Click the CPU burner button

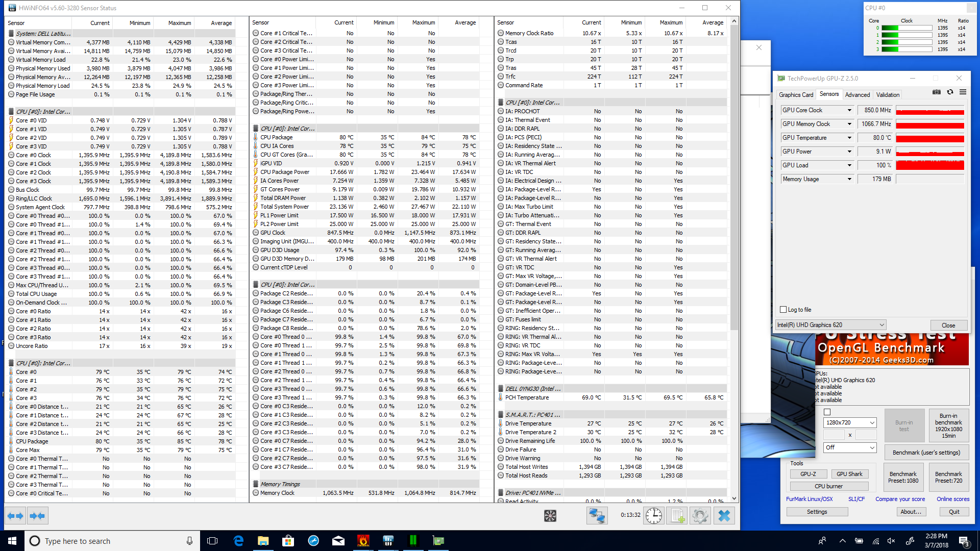(828, 486)
